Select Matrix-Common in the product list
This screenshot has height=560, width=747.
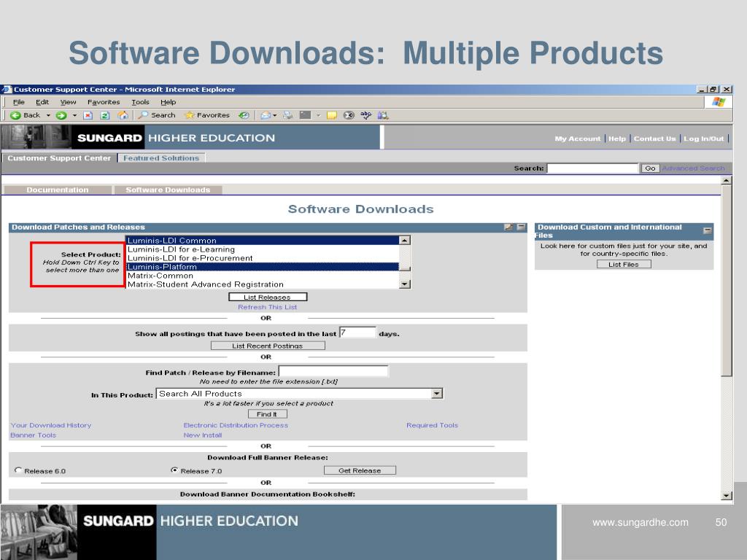pyautogui.click(x=263, y=276)
